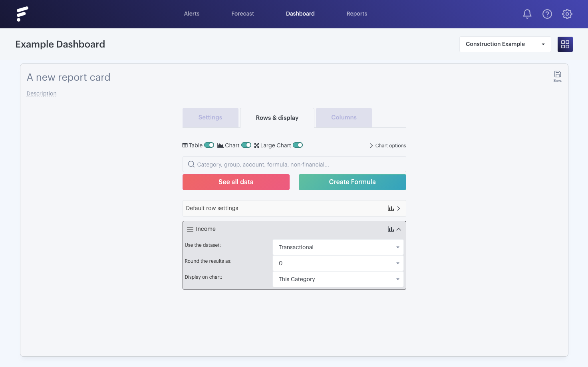Image resolution: width=588 pixels, height=367 pixels.
Task: Collapse the Income row chevron
Action: pos(399,229)
